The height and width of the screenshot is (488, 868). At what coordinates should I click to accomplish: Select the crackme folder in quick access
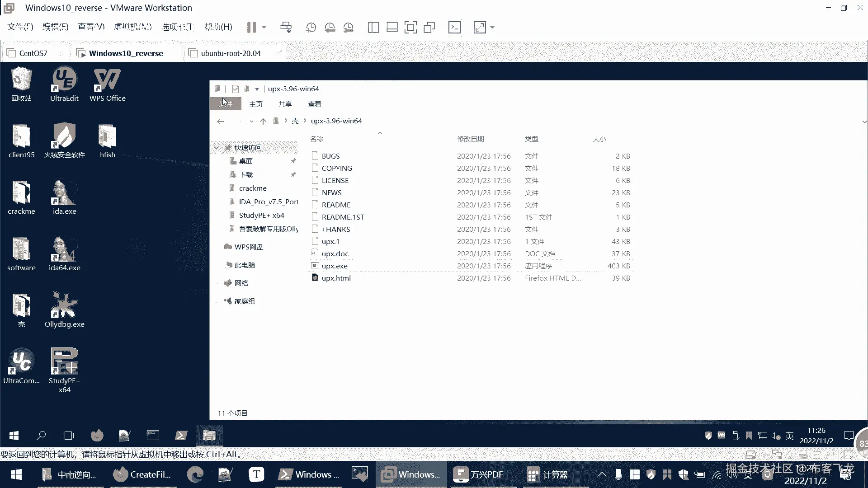click(x=252, y=188)
